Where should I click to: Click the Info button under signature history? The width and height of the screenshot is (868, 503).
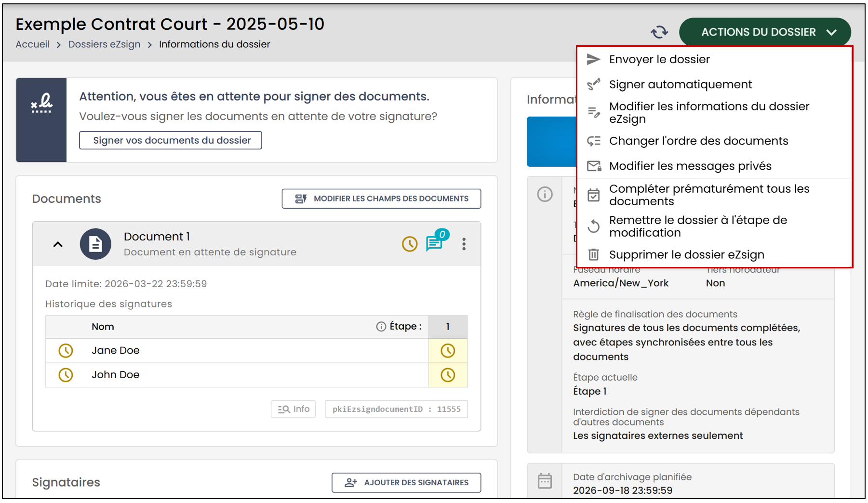(x=293, y=409)
